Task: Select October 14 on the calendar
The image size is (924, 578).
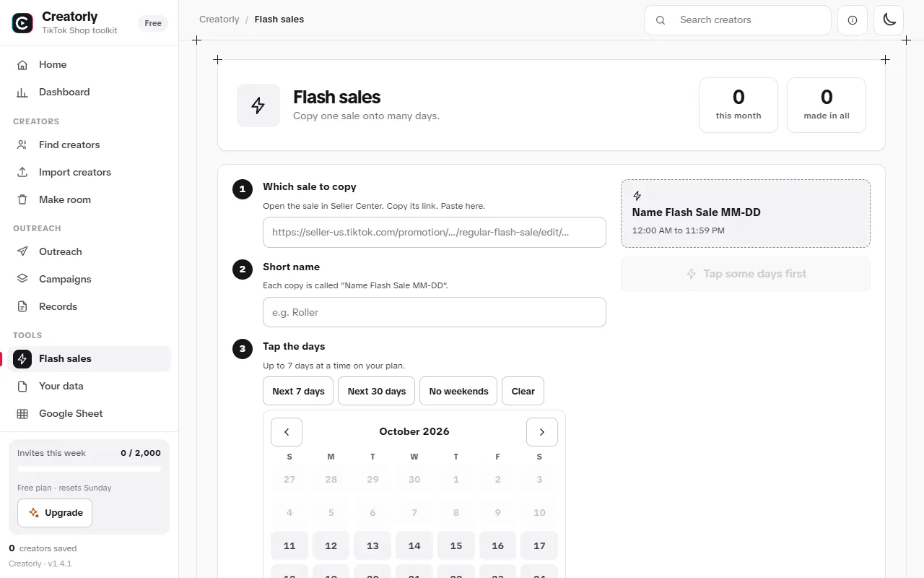Action: [414, 545]
